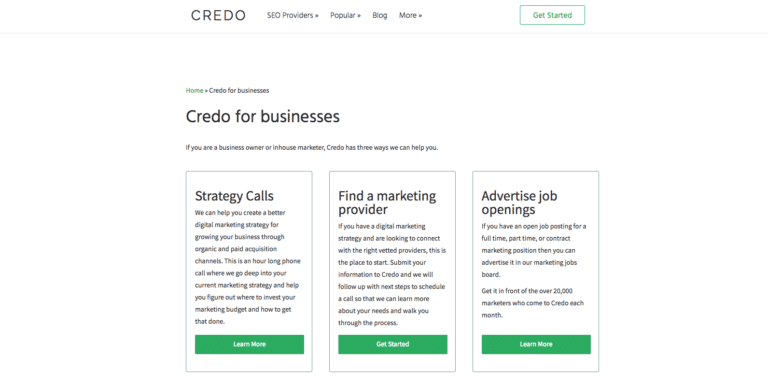This screenshot has height=387, width=768.
Task: Click the CREDO logo
Action: [218, 15]
